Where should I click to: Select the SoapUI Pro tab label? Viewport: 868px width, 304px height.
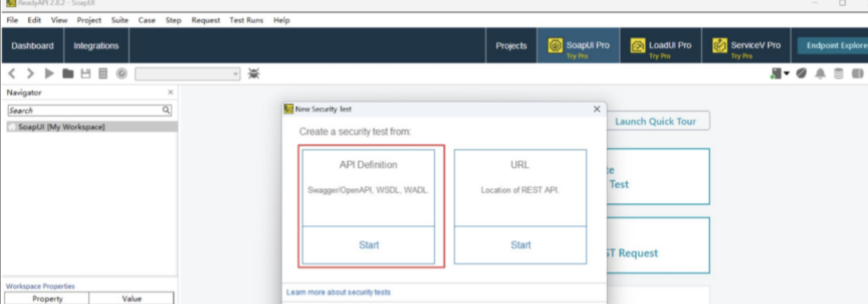[588, 45]
